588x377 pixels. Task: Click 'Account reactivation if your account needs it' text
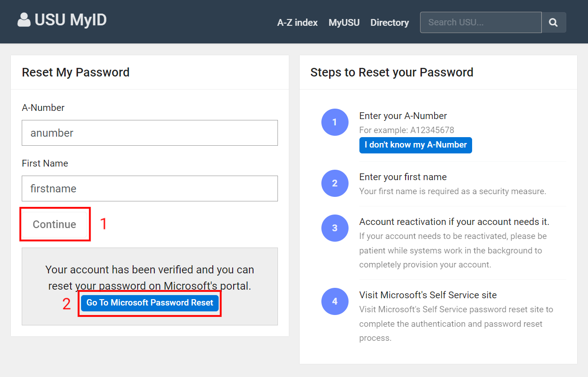tap(454, 222)
